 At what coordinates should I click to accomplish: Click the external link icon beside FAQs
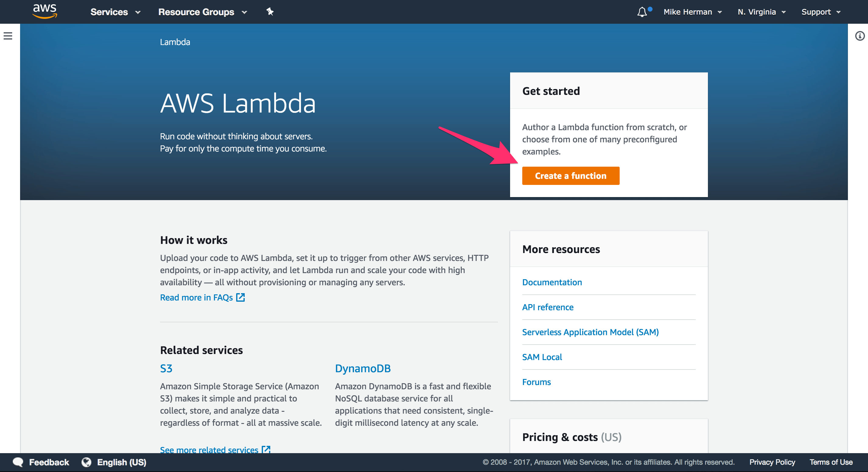tap(240, 297)
